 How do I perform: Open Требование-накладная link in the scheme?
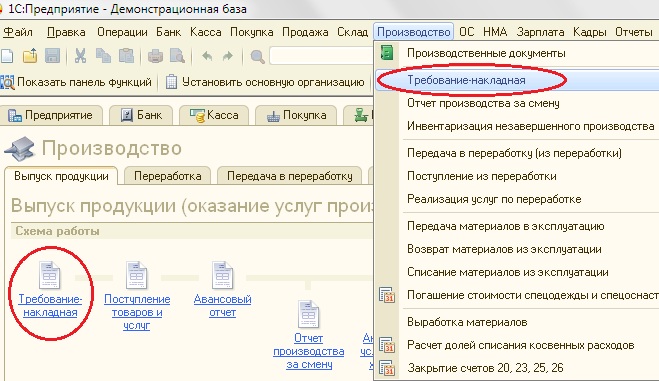tap(50, 305)
